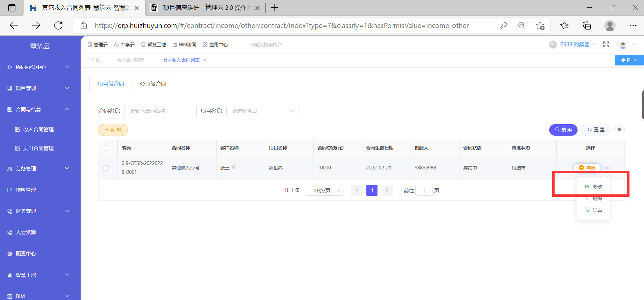
Task: Switch to 项目级合同 tab
Action: [111, 84]
